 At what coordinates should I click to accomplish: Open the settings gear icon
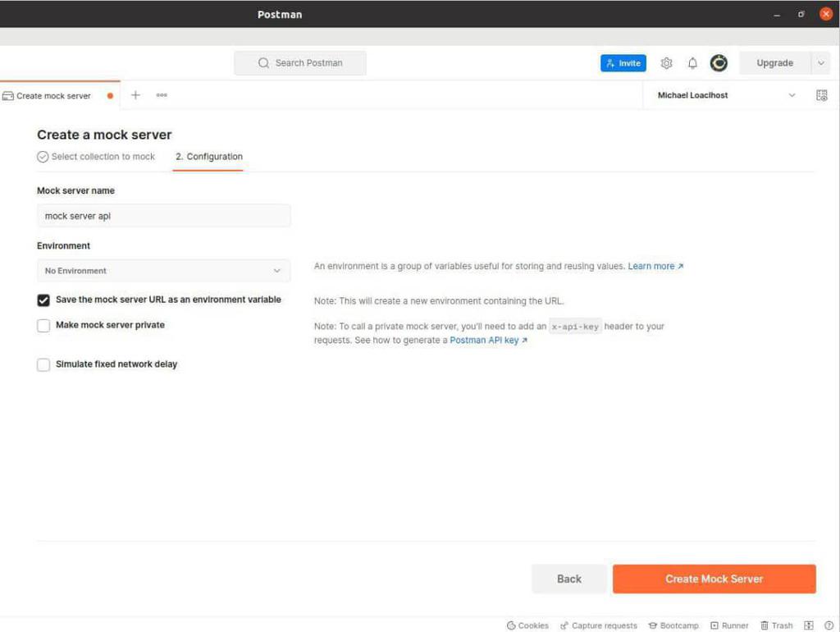(666, 63)
